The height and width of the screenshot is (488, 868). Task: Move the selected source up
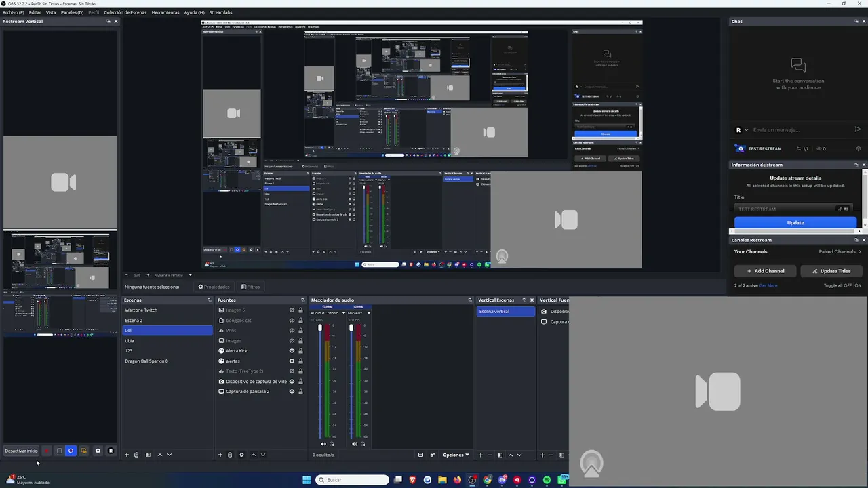[x=254, y=455]
